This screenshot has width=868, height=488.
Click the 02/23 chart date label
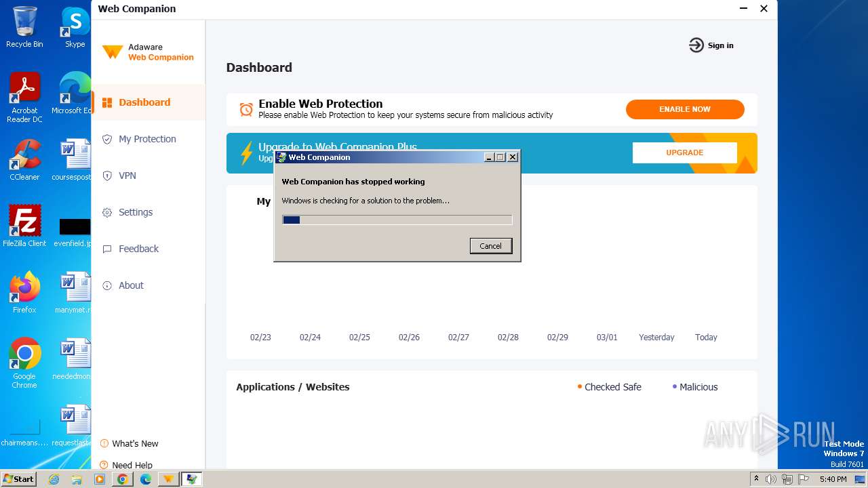click(x=260, y=337)
